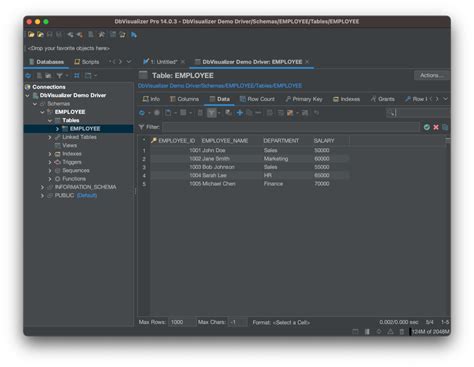Click the blue EMPLOYEE table path link
474x367 pixels.
click(220, 86)
